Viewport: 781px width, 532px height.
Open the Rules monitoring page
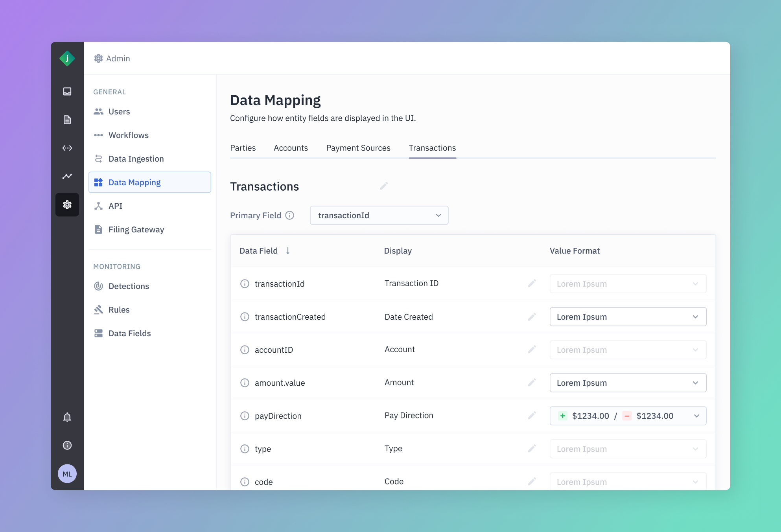pyautogui.click(x=119, y=310)
